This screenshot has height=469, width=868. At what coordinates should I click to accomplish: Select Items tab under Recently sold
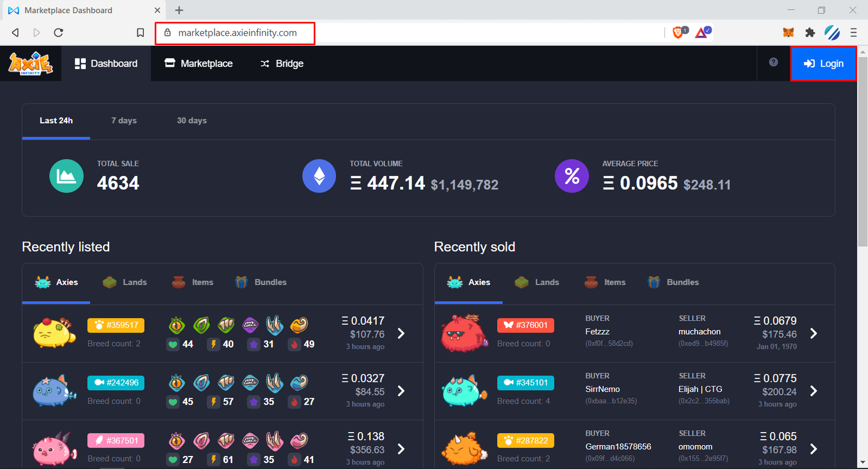click(604, 282)
